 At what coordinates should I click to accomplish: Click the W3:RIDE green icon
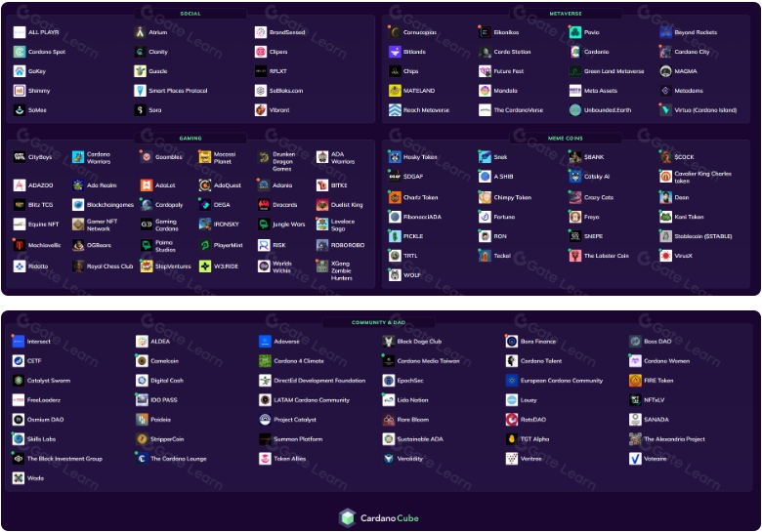point(205,266)
